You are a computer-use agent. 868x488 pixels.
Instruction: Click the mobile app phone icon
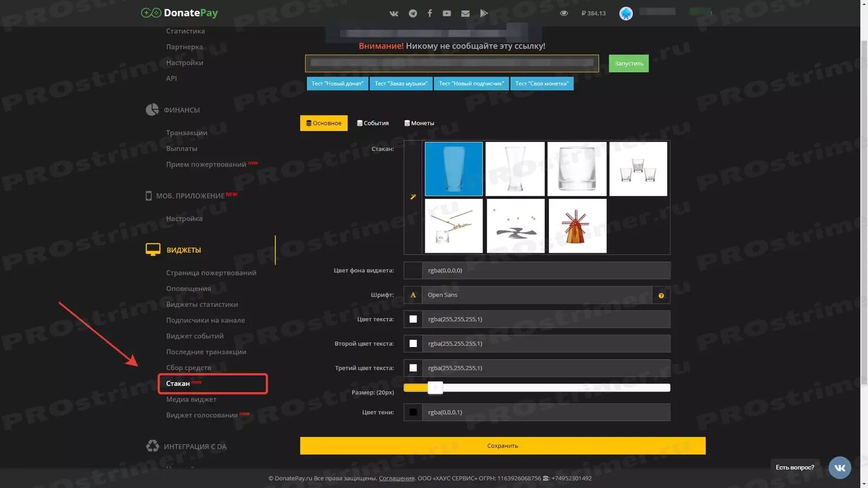[149, 196]
